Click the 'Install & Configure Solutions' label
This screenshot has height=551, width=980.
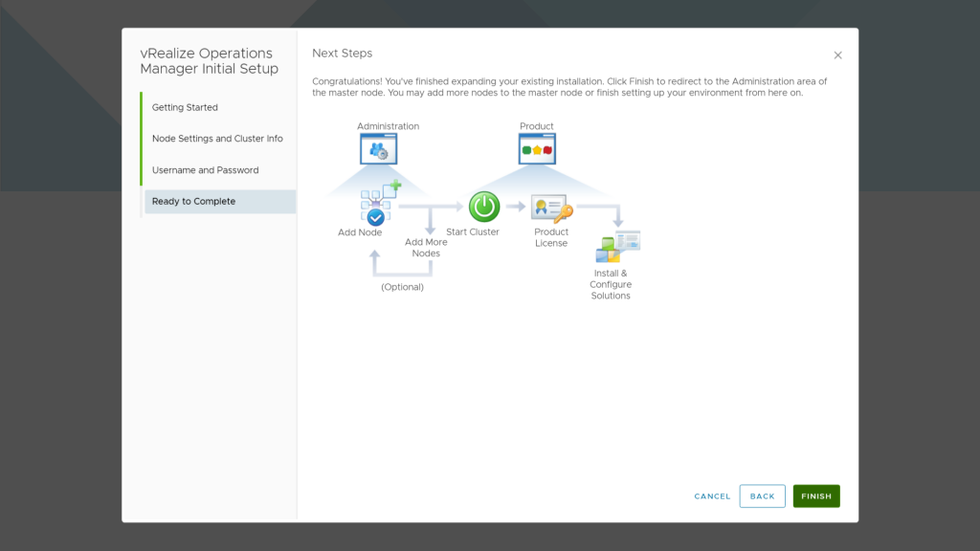611,284
